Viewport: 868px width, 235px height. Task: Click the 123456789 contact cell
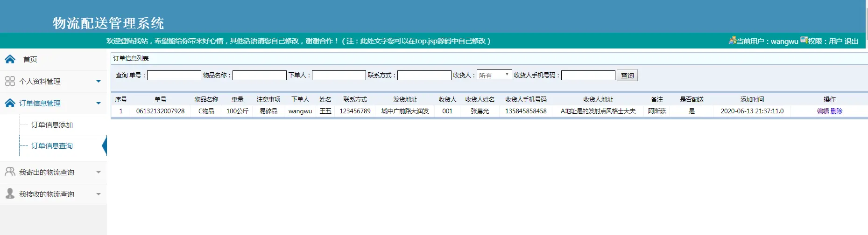pyautogui.click(x=355, y=111)
